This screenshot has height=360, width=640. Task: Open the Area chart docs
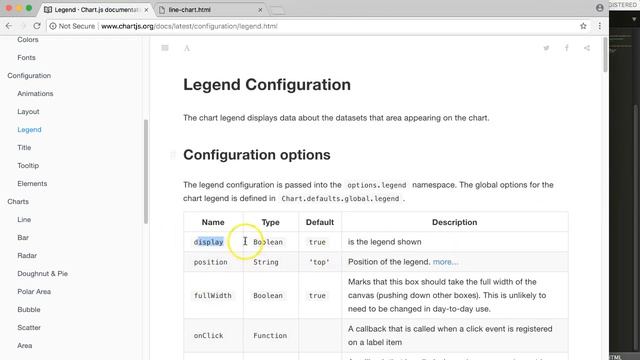[x=24, y=345]
